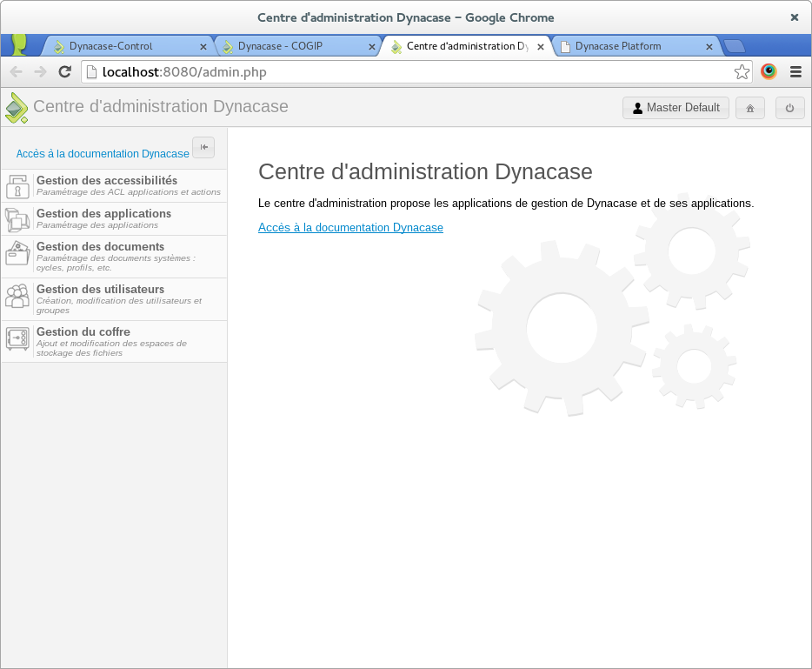Click the text Création, modification des utilisateurs et groupes
The width and height of the screenshot is (812, 669).
tap(119, 305)
